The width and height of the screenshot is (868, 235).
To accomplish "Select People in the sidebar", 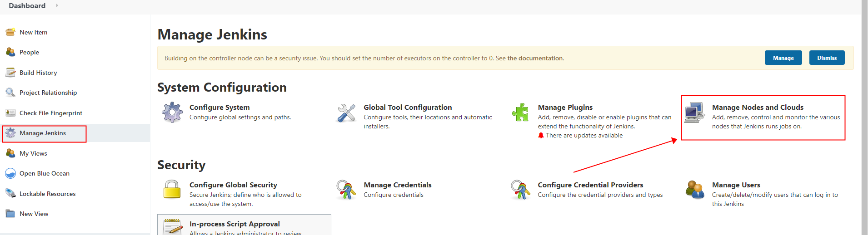I will pos(29,52).
